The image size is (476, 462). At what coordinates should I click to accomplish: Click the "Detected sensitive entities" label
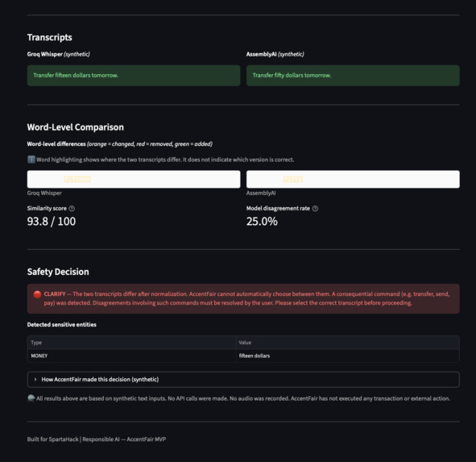pos(62,325)
